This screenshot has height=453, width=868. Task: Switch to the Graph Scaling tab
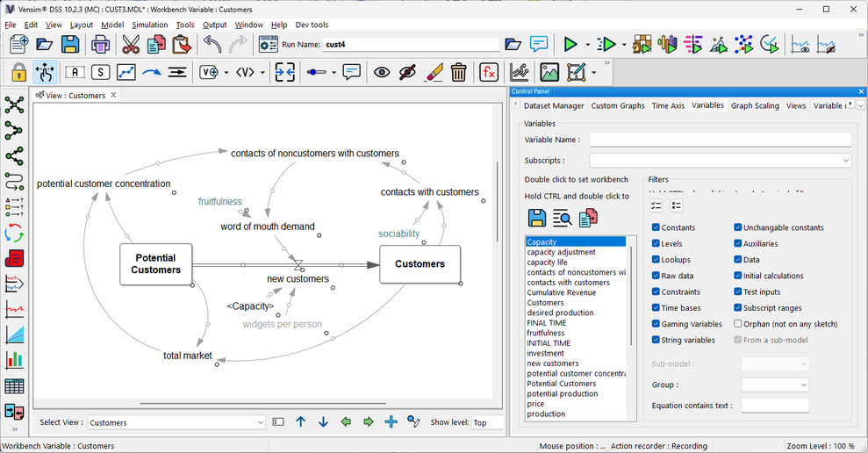[755, 105]
